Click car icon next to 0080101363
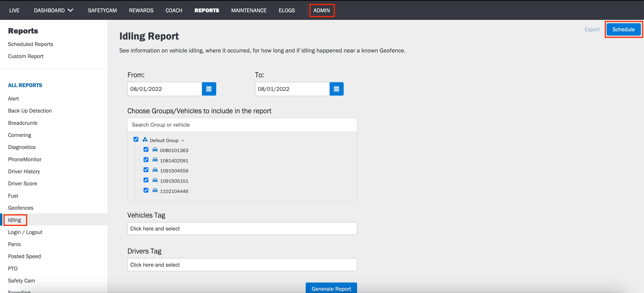 [155, 150]
